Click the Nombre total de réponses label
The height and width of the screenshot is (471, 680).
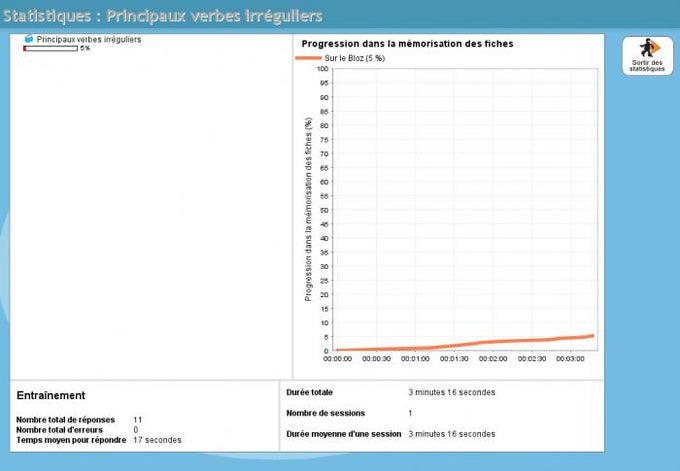tap(65, 420)
